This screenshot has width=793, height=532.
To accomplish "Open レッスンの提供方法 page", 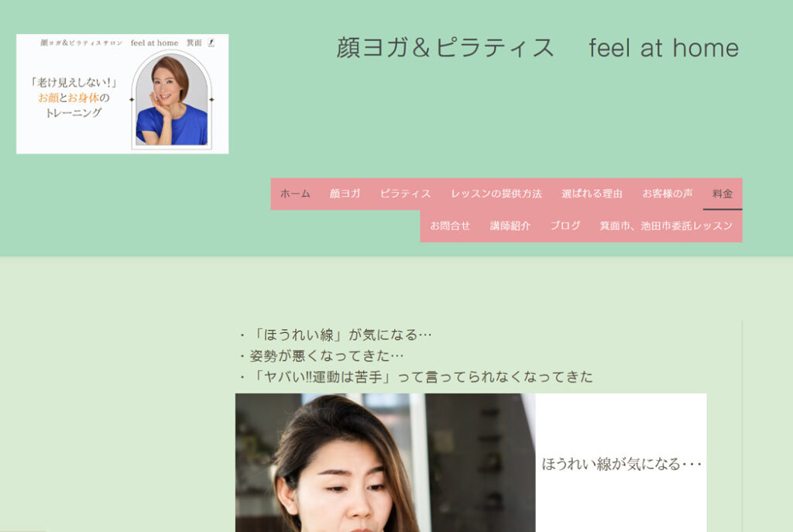I will point(496,194).
